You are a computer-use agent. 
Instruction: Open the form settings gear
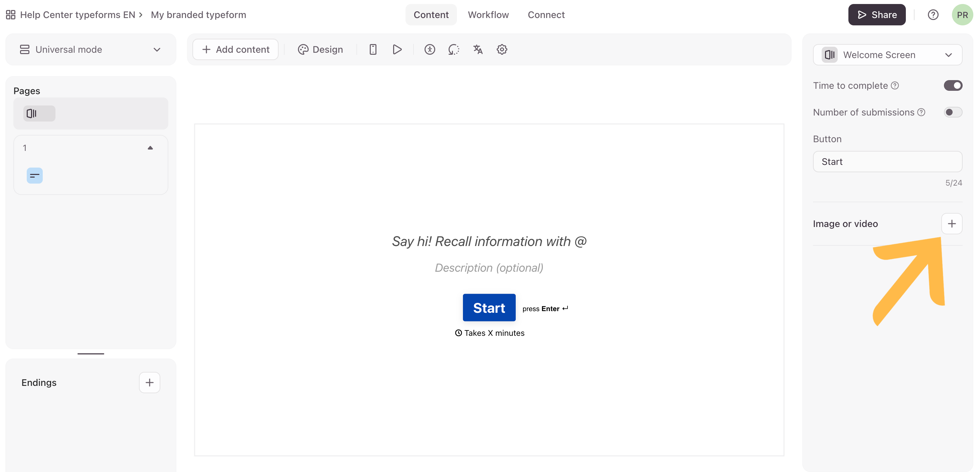[502, 49]
